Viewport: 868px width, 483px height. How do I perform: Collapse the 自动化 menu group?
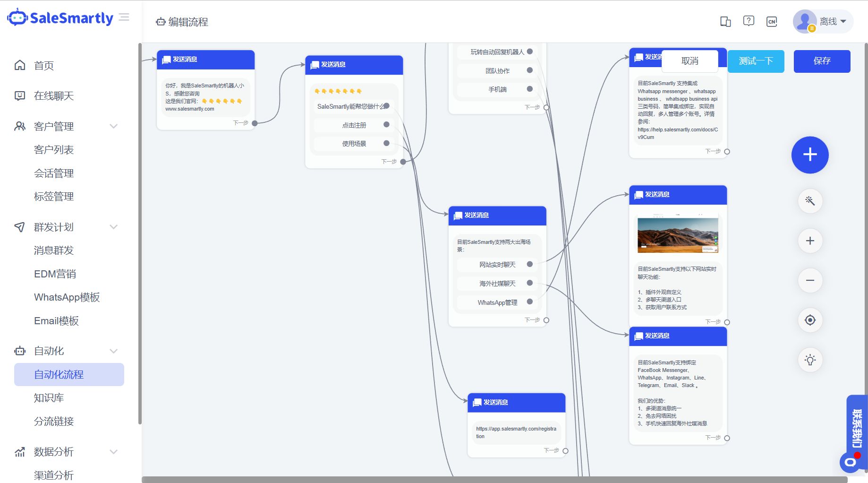(x=114, y=351)
